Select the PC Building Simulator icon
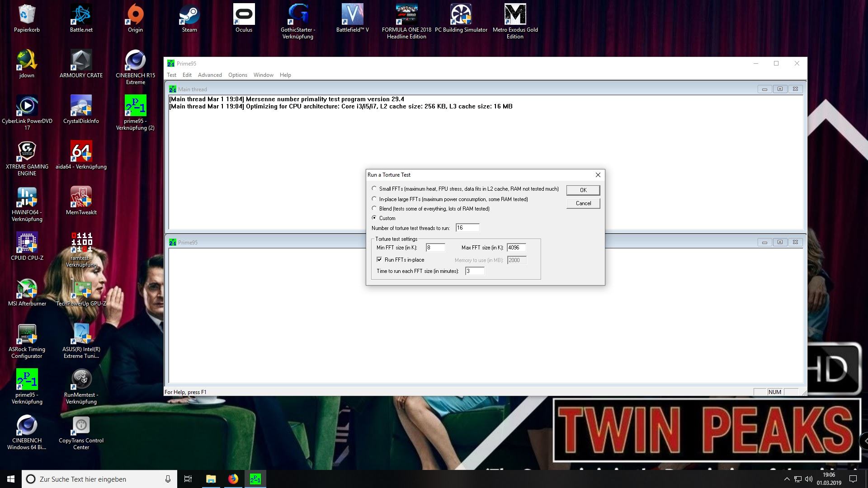The width and height of the screenshot is (868, 488). [x=461, y=19]
